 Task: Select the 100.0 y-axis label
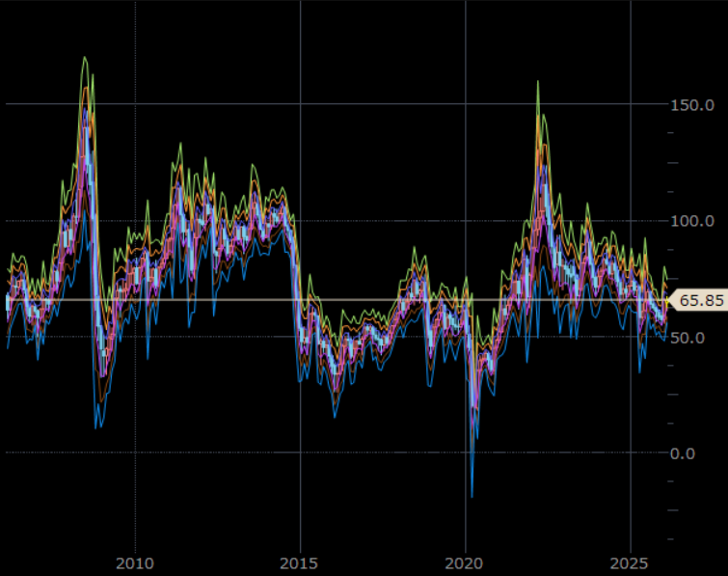pyautogui.click(x=692, y=221)
